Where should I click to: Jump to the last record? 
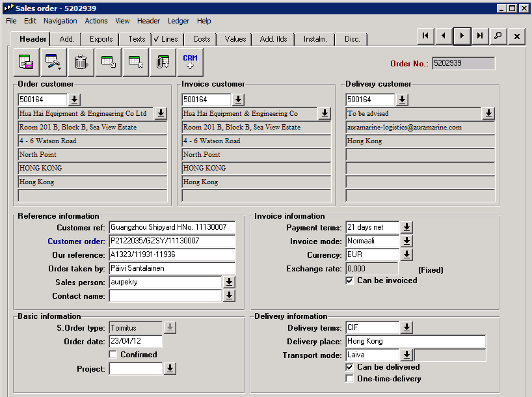(x=480, y=36)
